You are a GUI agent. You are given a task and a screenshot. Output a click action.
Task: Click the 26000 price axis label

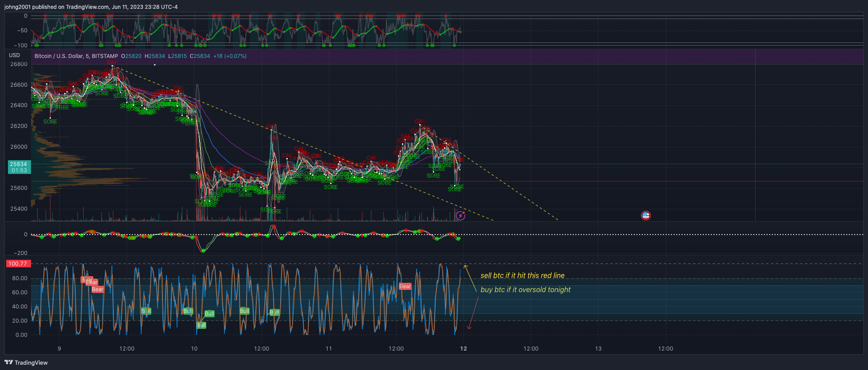click(19, 147)
